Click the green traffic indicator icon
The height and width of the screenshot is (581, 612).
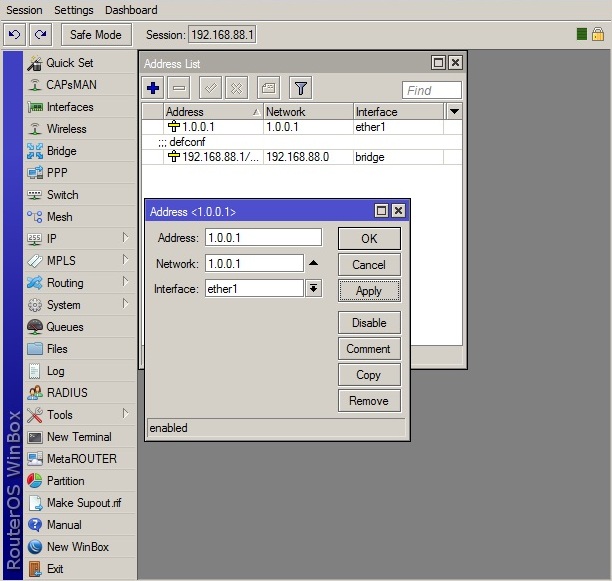[x=582, y=34]
